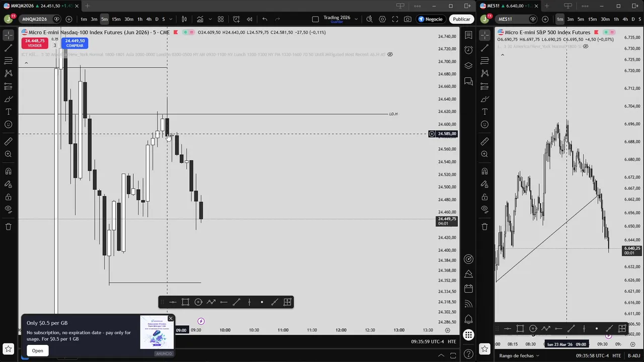
Task: Open the chat panel icon
Action: pos(468,81)
